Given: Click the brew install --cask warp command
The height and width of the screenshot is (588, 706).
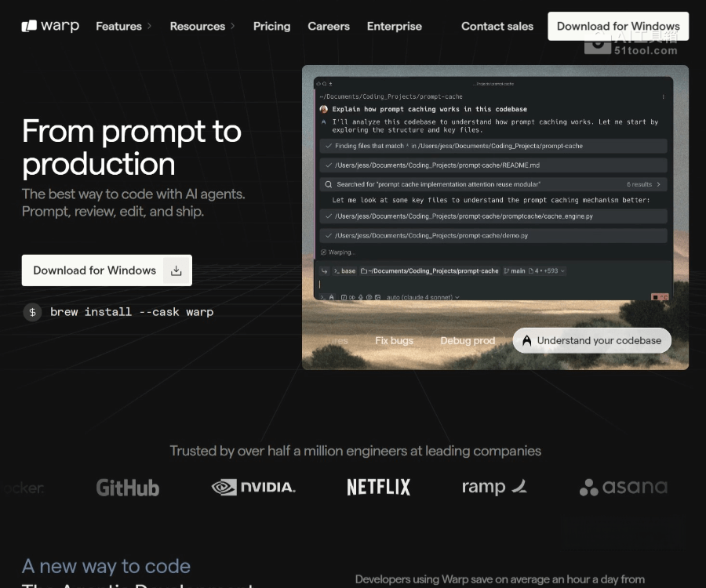Looking at the screenshot, I should 132,312.
